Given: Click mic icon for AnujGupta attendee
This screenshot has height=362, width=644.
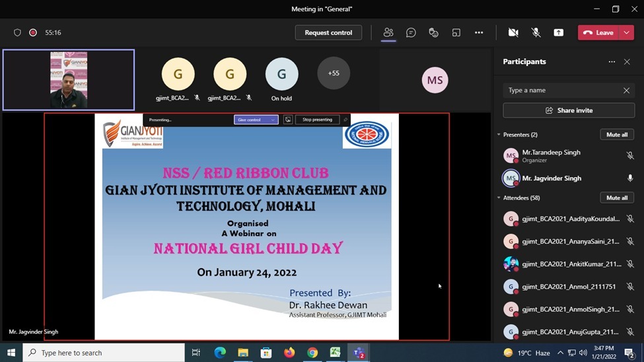Looking at the screenshot, I should (630, 332).
